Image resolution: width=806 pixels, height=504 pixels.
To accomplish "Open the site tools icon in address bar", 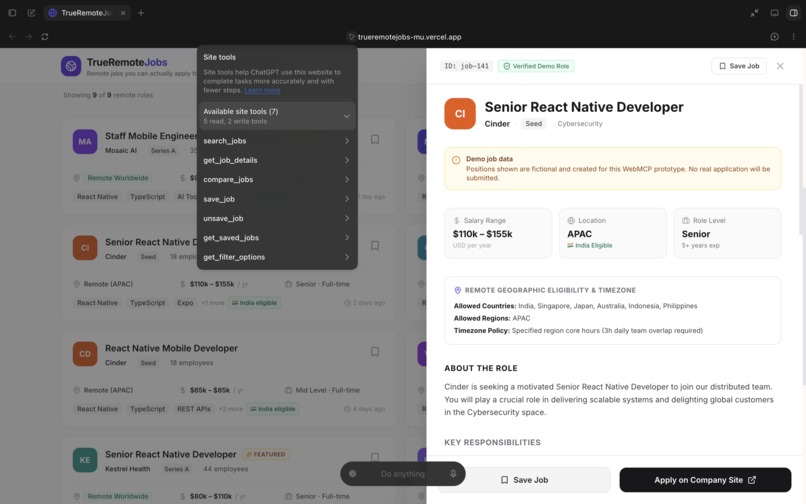I will pyautogui.click(x=351, y=37).
